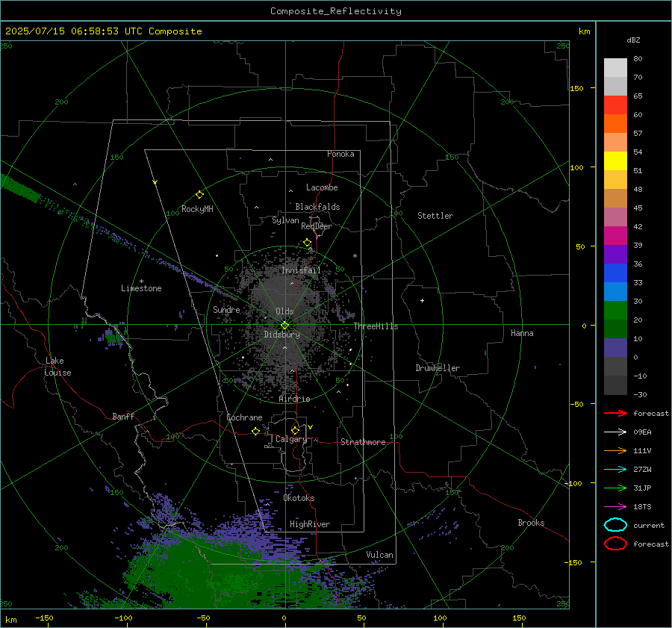Click the Drumheller city label

pos(438,368)
